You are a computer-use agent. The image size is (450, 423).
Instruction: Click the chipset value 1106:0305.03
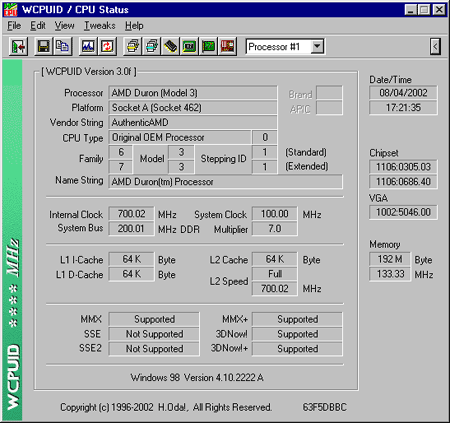pos(403,167)
